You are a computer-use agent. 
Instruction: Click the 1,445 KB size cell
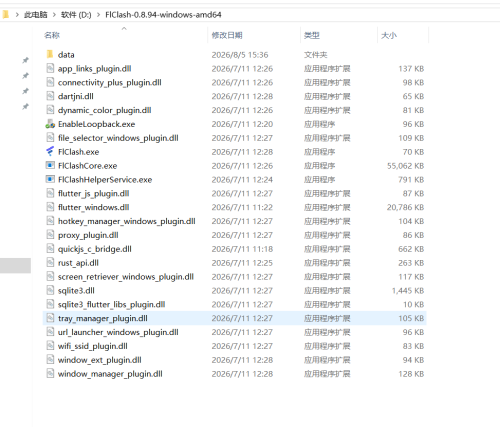tap(408, 291)
